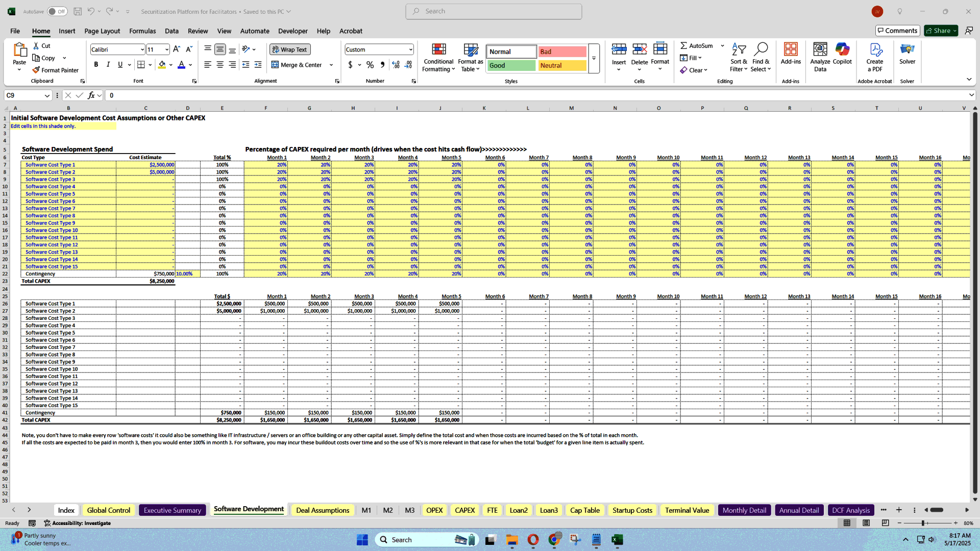Screen dimensions: 980x551
Task: Click Accessibility: Investigate in status bar
Action: coord(78,523)
